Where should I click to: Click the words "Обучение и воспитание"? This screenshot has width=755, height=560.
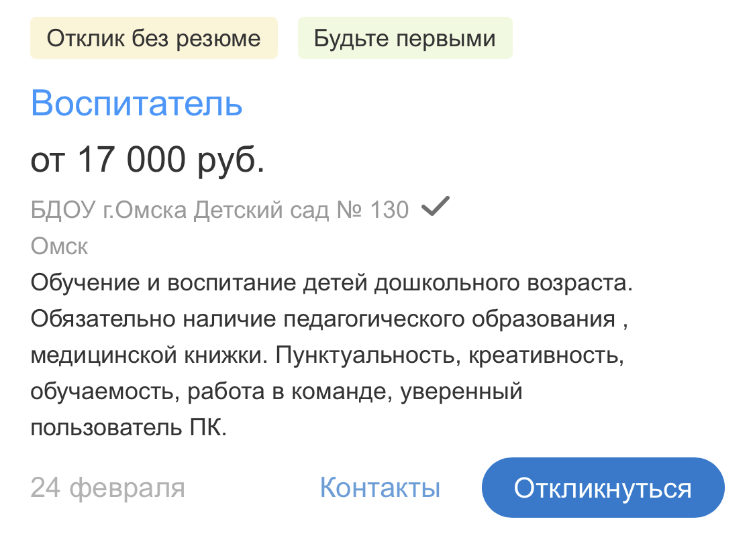click(161, 282)
